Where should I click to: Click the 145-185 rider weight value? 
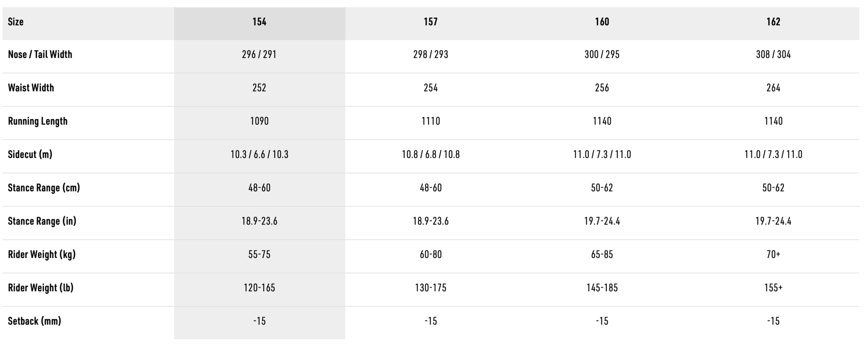coord(602,288)
